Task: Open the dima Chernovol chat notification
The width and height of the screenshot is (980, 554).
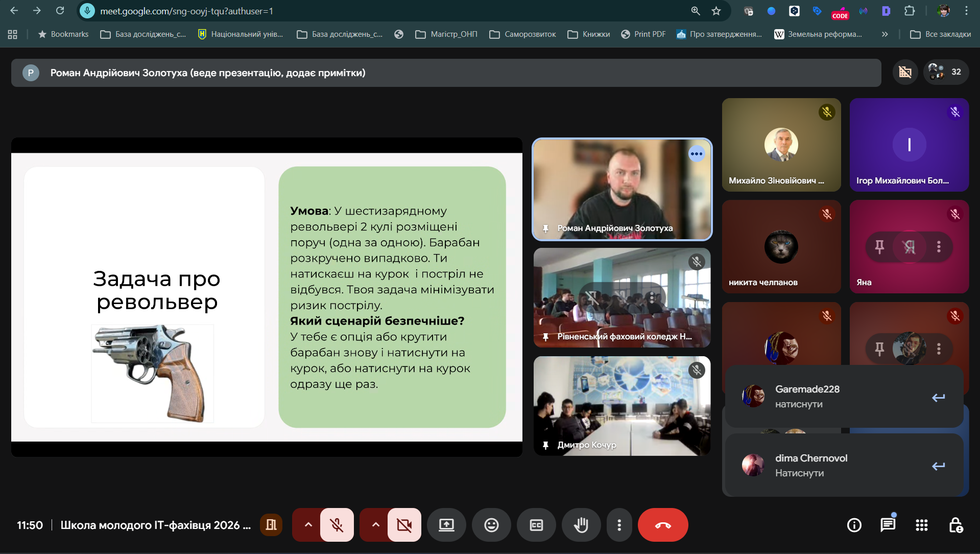Action: click(844, 465)
